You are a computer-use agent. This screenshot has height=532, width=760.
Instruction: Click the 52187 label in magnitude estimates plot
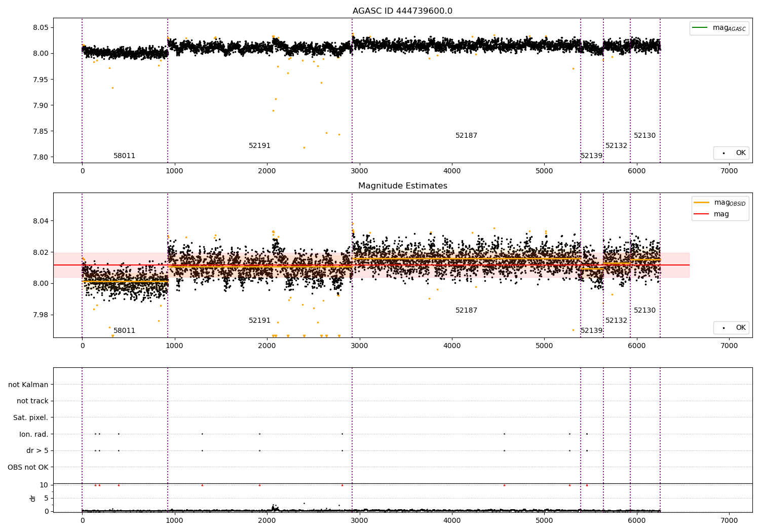[x=466, y=311]
